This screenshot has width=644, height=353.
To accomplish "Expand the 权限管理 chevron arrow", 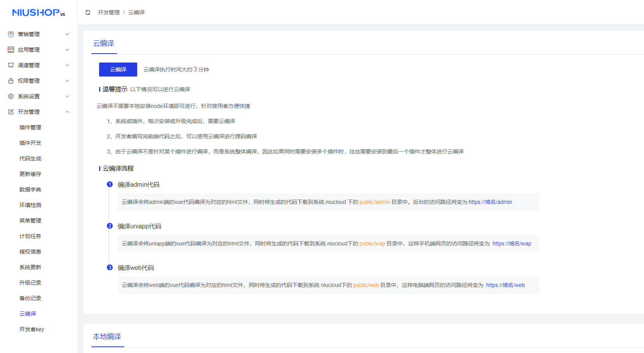I will click(x=67, y=81).
